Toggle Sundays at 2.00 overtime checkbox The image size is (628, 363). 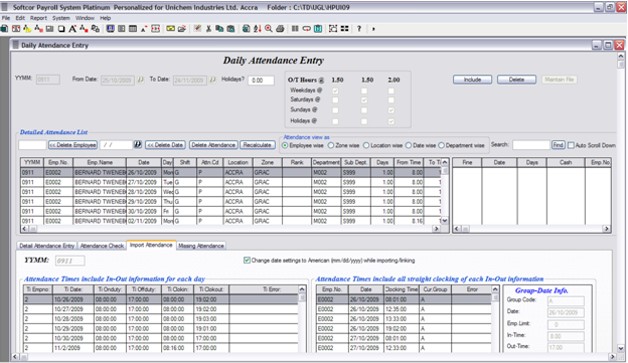click(x=391, y=111)
